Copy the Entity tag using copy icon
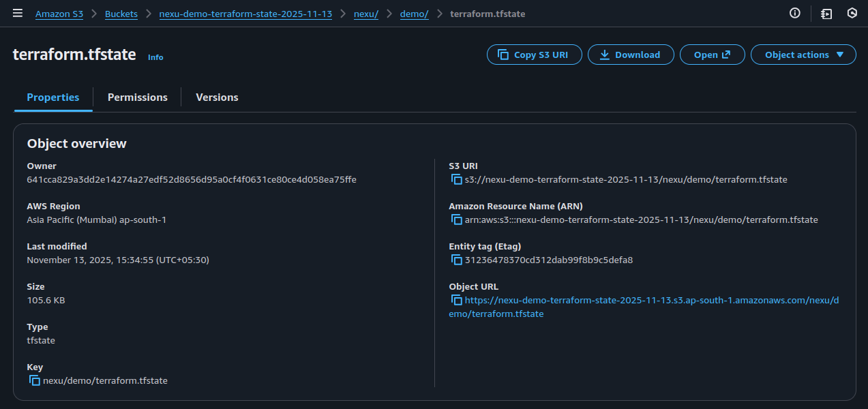Screen dimensions: 868x409 456,259
